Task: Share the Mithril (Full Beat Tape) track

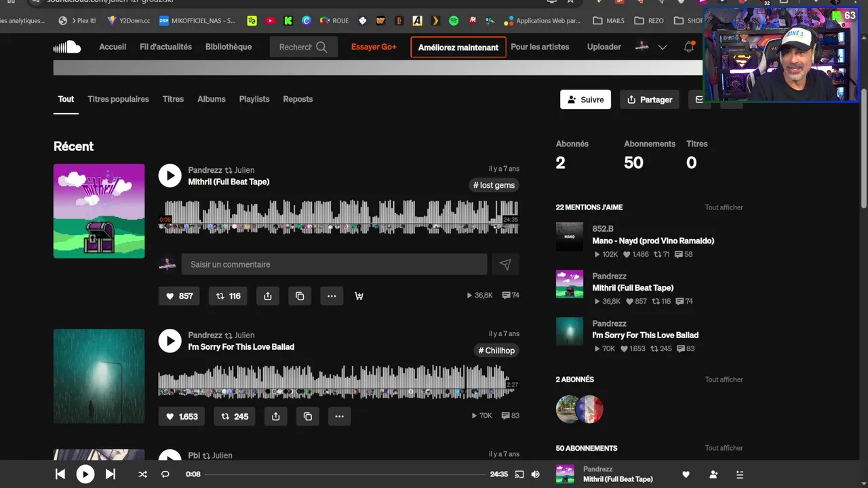Action: click(268, 296)
